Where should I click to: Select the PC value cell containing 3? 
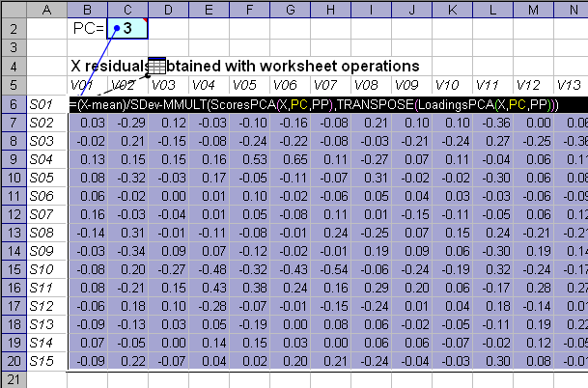[x=127, y=29]
